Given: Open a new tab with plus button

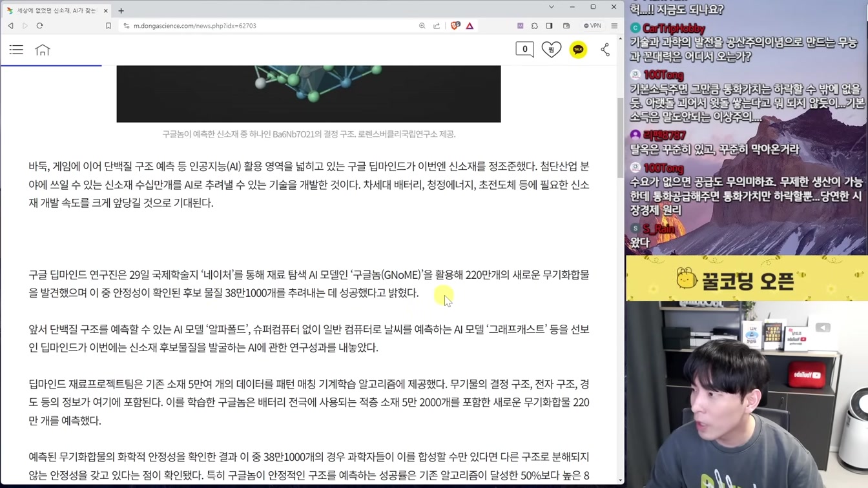Looking at the screenshot, I should click(x=121, y=10).
